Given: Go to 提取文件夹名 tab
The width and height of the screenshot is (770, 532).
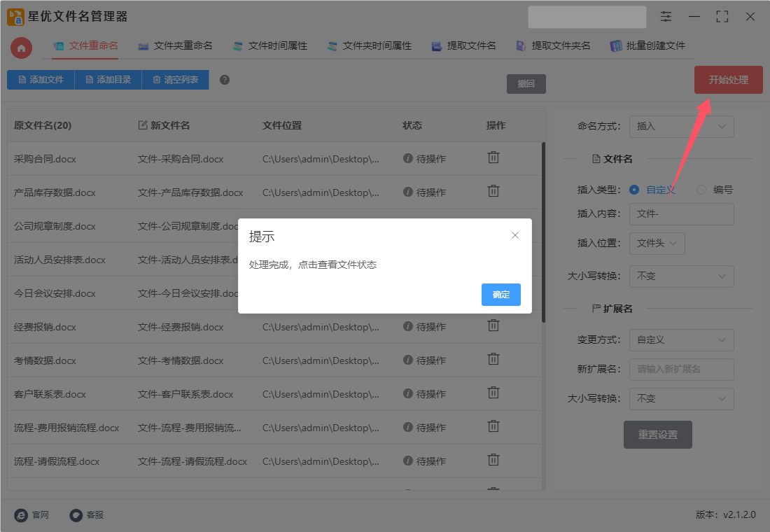Looking at the screenshot, I should (553, 46).
